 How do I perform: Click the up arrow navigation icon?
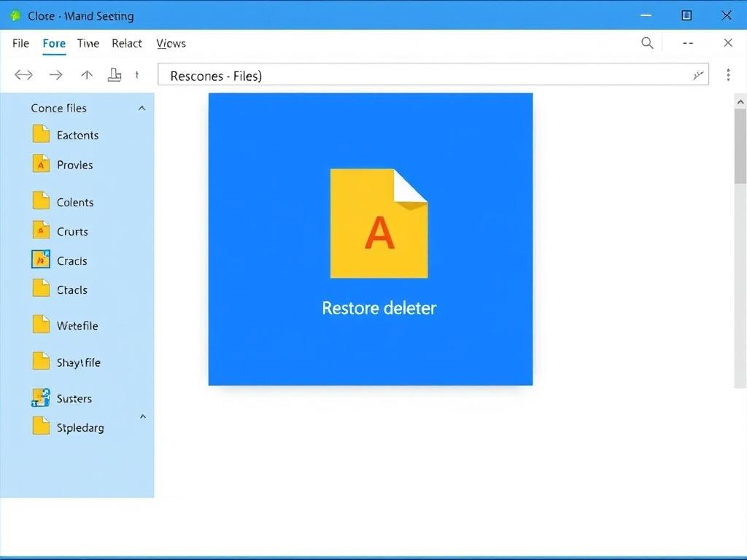87,74
